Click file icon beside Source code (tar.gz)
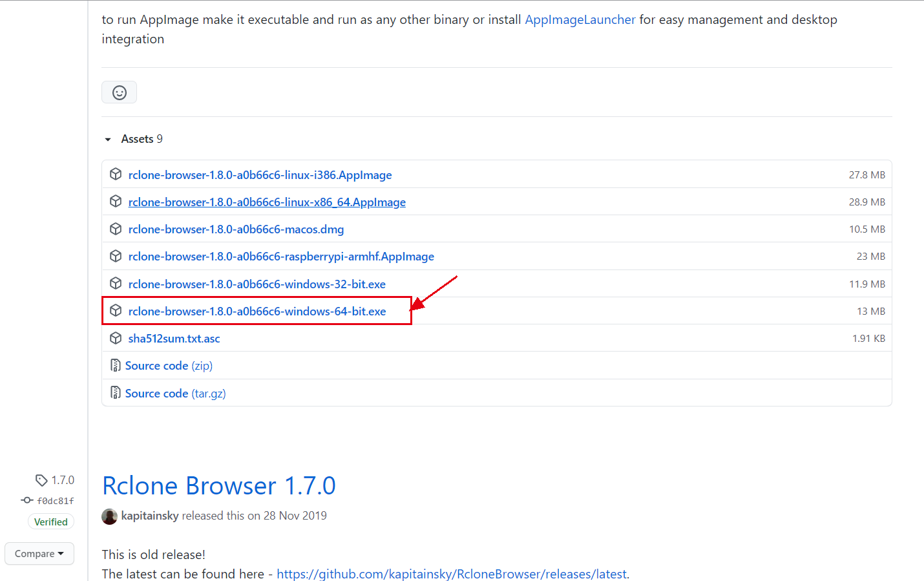924x581 pixels. click(116, 393)
